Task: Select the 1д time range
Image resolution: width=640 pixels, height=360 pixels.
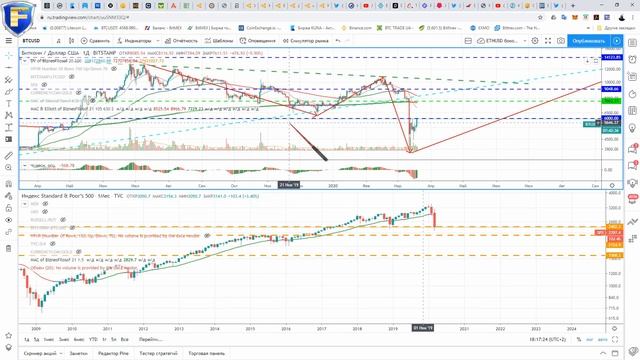Action: [26, 340]
